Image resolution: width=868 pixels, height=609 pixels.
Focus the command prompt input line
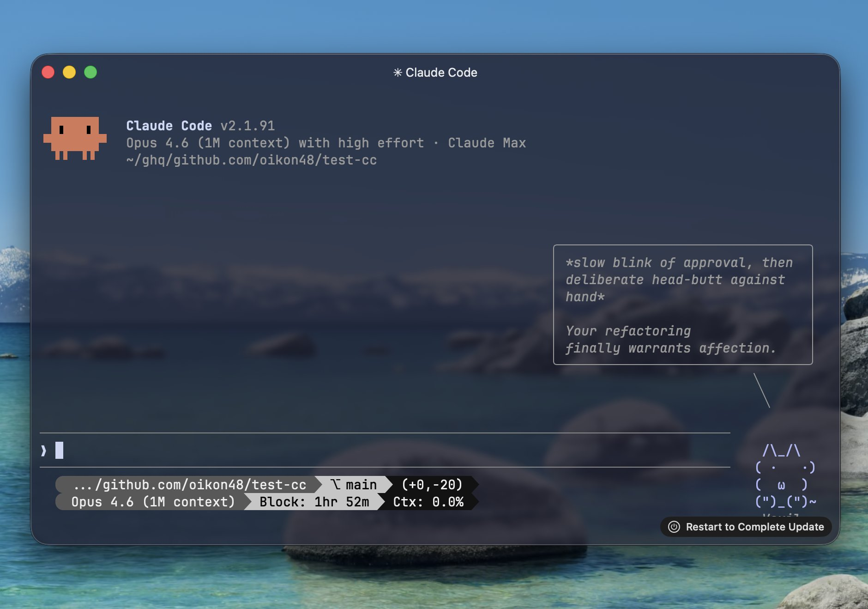(385, 450)
